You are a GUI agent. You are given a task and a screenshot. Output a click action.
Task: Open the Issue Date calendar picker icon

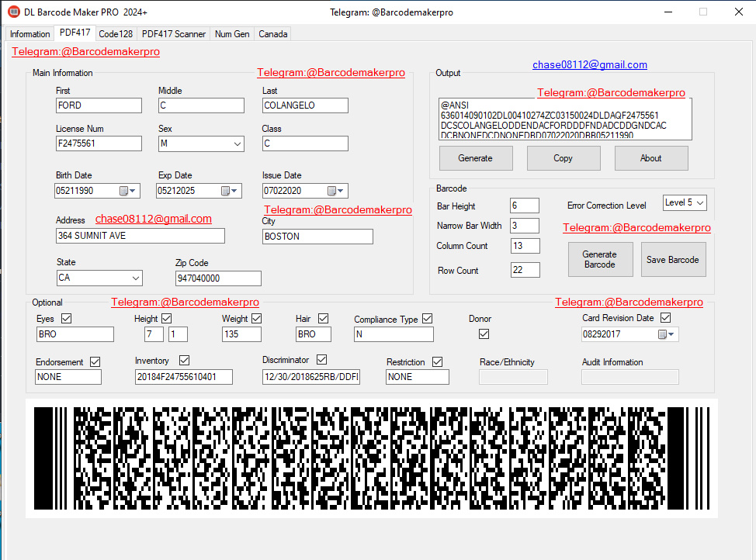[x=335, y=191]
